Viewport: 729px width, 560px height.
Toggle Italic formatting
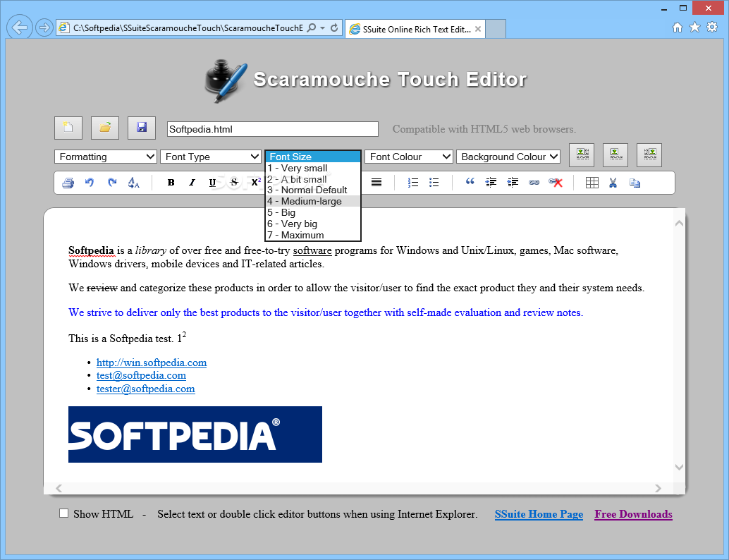[192, 183]
